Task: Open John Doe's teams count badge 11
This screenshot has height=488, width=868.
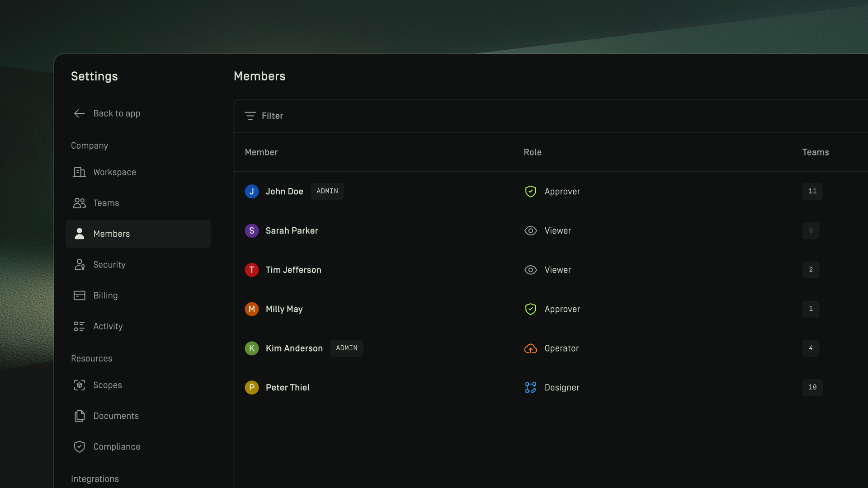Action: point(812,191)
